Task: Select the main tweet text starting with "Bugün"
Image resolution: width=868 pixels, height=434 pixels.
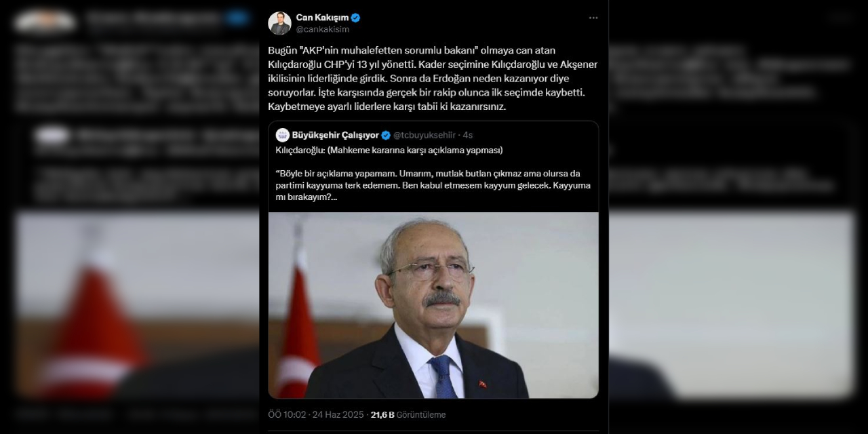Action: point(433,79)
